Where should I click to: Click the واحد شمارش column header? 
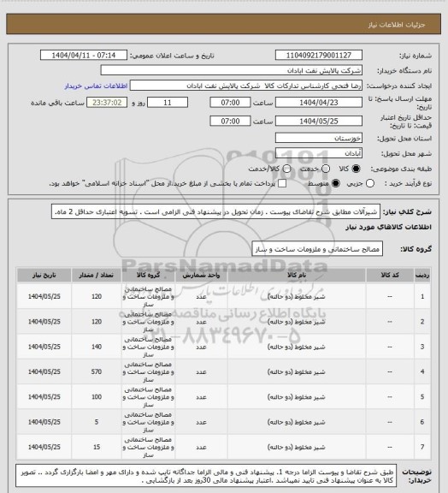(x=201, y=275)
